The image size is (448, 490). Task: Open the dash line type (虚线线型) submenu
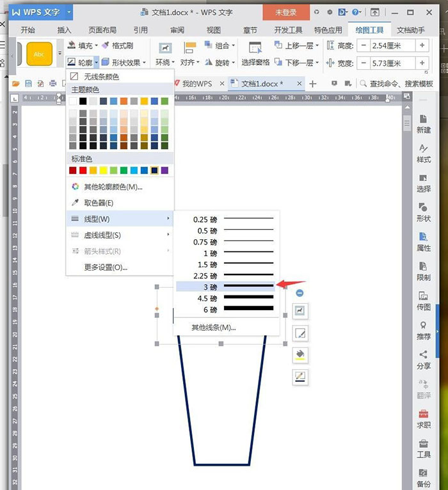102,235
